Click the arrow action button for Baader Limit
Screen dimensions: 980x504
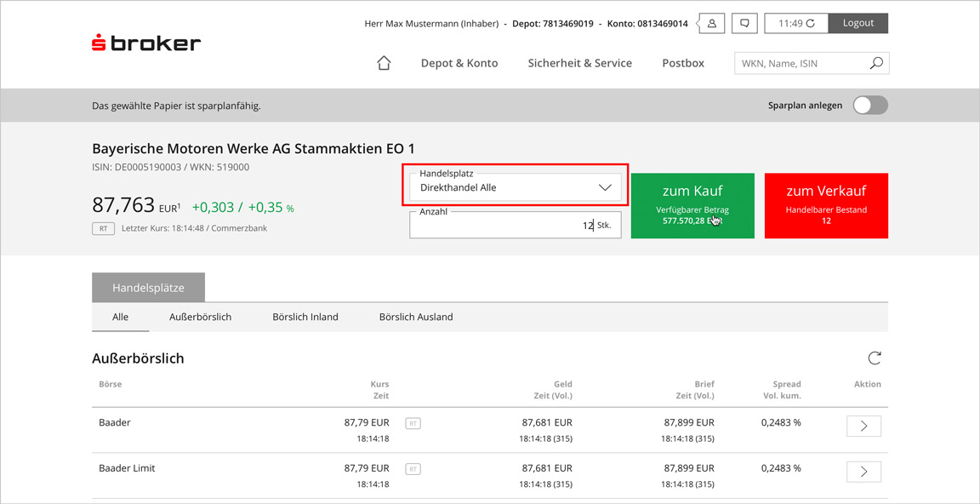point(863,472)
